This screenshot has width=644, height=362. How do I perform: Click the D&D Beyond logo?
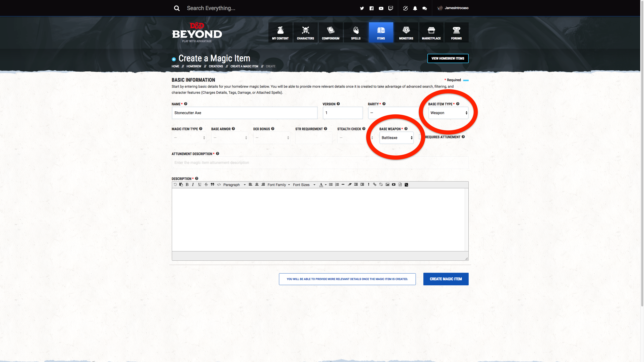point(197,32)
